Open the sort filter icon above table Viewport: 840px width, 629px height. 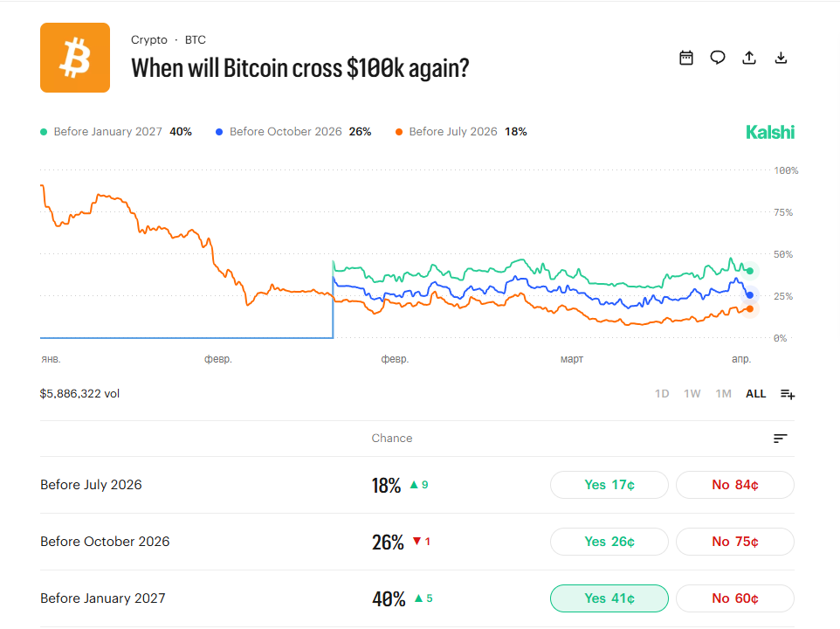781,439
